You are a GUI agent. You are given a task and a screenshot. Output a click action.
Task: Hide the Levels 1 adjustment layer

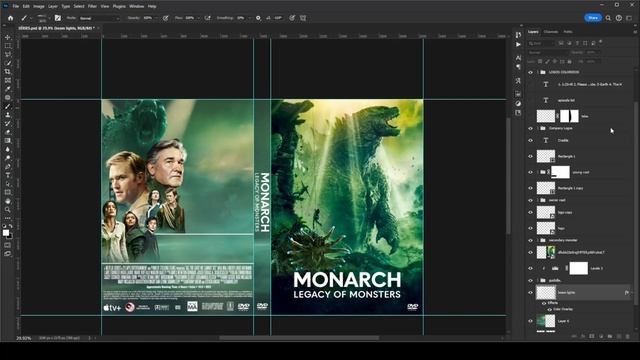[x=531, y=268]
